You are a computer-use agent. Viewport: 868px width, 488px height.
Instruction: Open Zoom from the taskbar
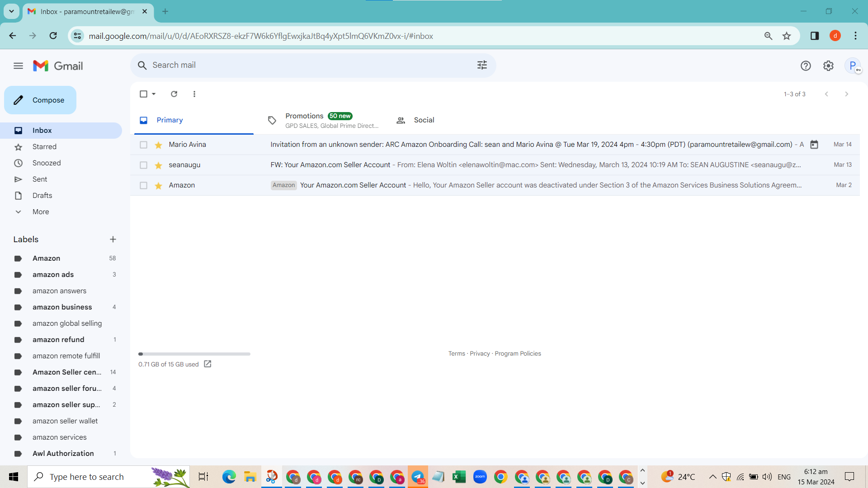click(480, 477)
